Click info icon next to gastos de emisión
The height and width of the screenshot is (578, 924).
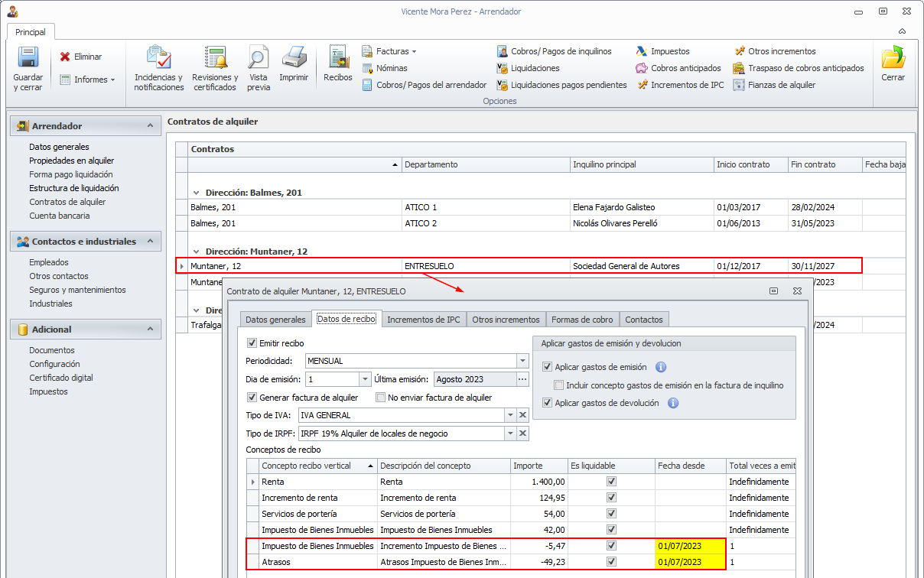tap(662, 367)
